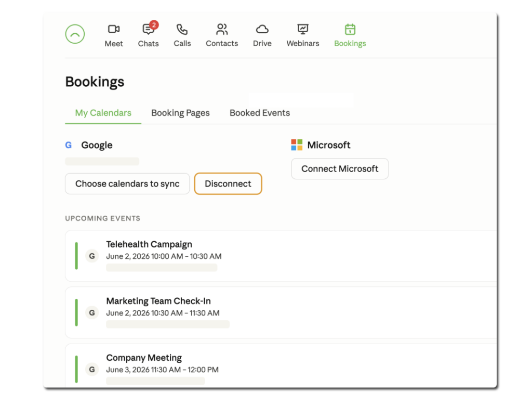Click the G badge on Marketing Team Check-In
The image size is (532, 406).
coord(92,312)
